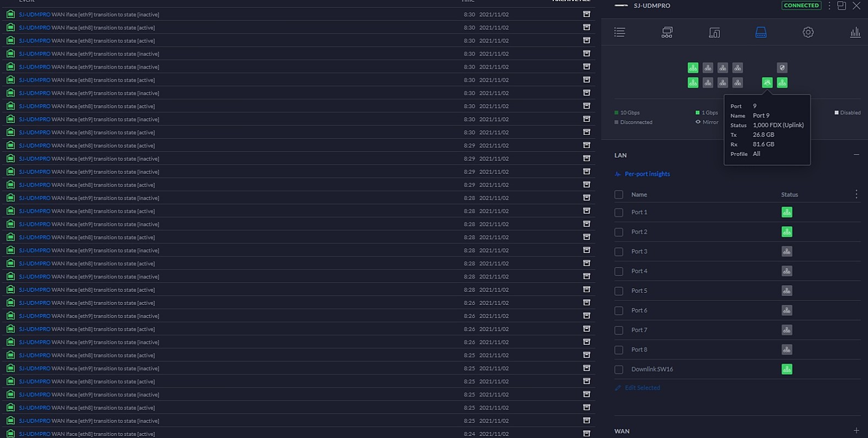This screenshot has width=868, height=438.
Task: Click the Disconnected legend entry
Action: [634, 122]
